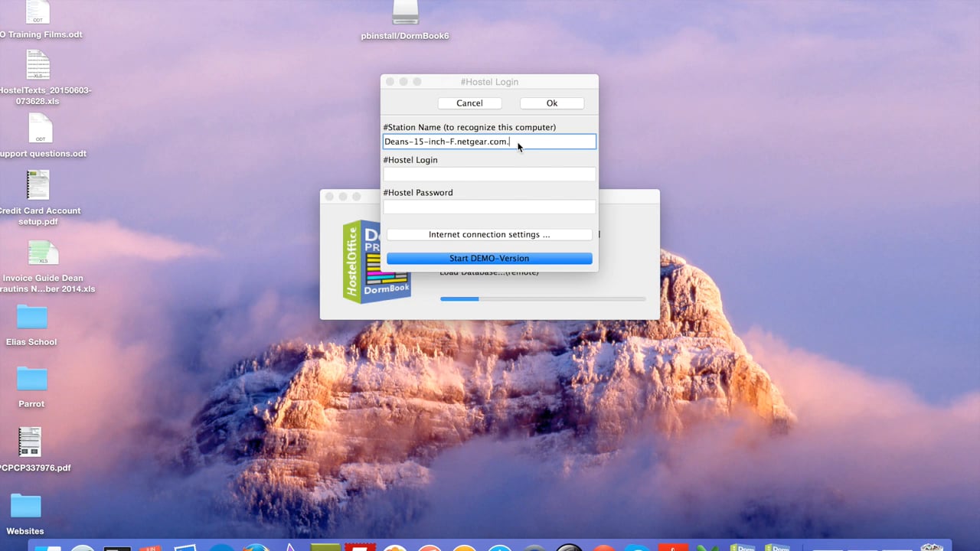Viewport: 980px width, 551px height.
Task: Click the '#Station Name (to recognize this computer)' label
Action: (x=469, y=127)
